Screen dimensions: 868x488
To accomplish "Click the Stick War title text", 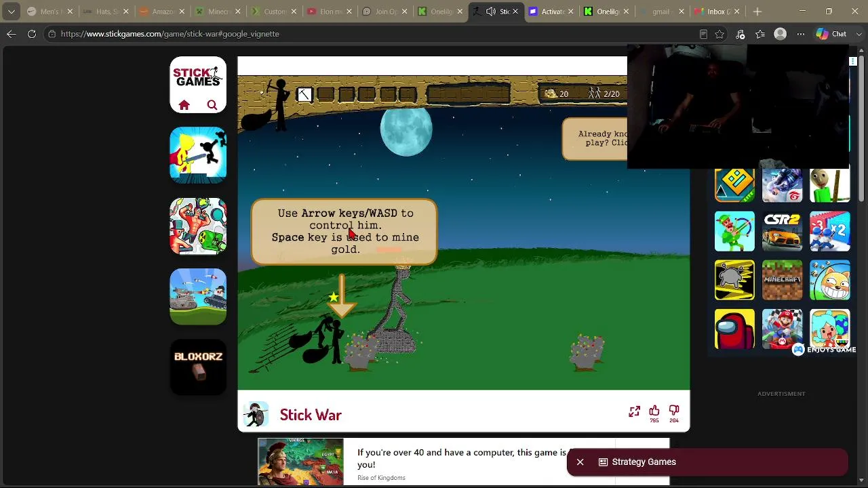I will (311, 415).
